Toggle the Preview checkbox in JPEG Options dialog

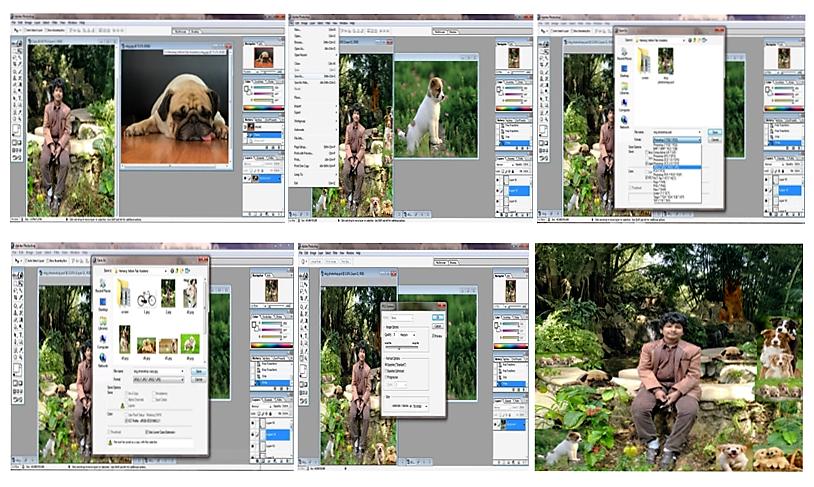(433, 336)
